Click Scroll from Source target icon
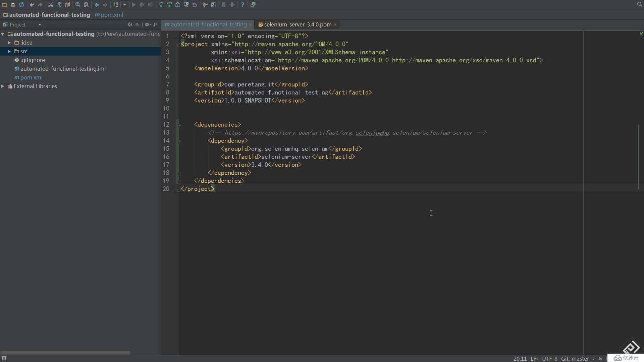The width and height of the screenshot is (644, 362). coord(130,24)
